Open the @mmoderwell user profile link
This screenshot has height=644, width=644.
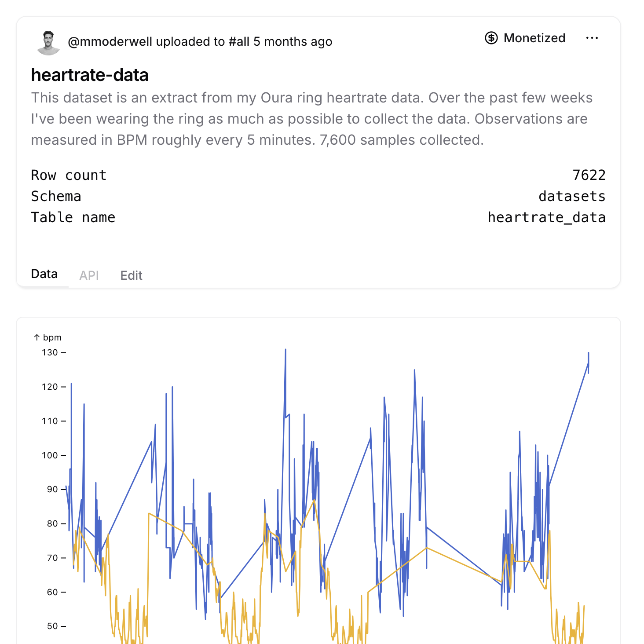[110, 42]
